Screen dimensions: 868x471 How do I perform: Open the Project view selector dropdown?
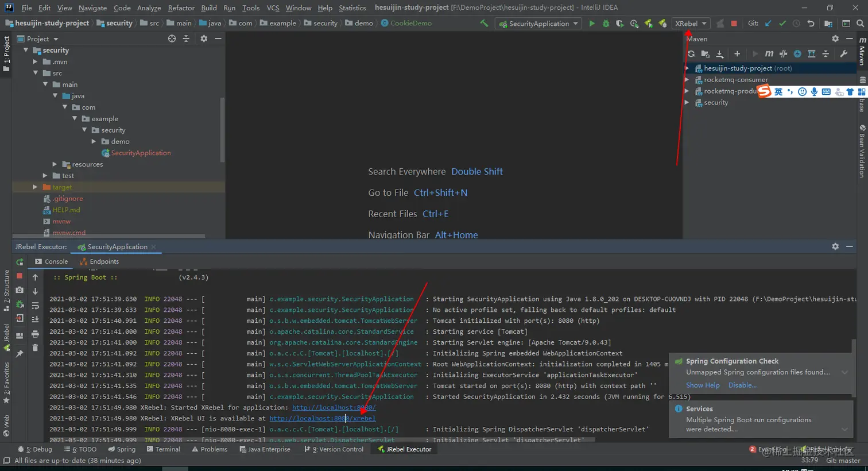(x=38, y=38)
